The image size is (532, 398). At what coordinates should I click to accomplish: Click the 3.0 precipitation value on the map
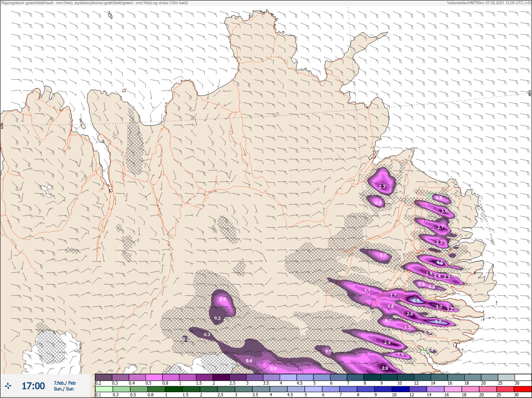click(x=444, y=211)
